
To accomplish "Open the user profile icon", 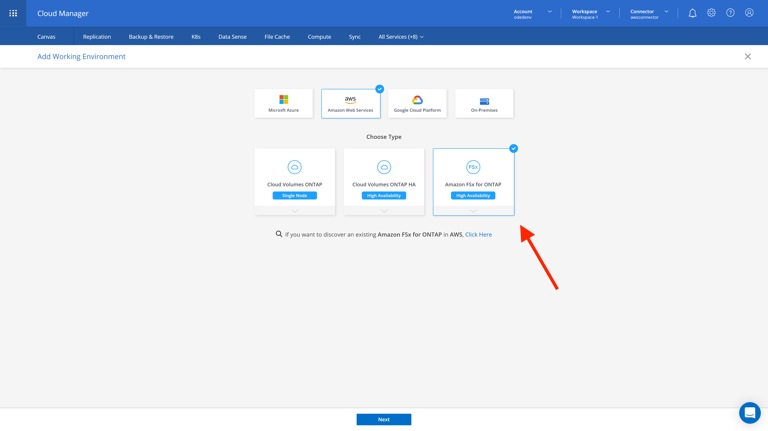I will tap(749, 13).
